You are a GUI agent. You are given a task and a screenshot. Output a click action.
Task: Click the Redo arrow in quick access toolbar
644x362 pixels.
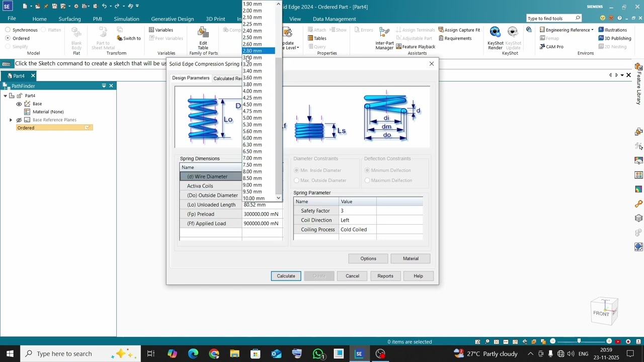(x=117, y=6)
